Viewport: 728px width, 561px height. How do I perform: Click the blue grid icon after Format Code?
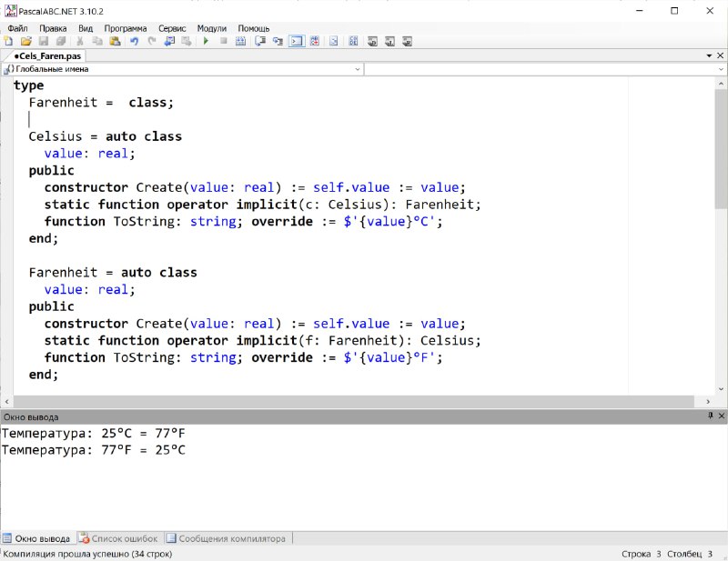(353, 41)
